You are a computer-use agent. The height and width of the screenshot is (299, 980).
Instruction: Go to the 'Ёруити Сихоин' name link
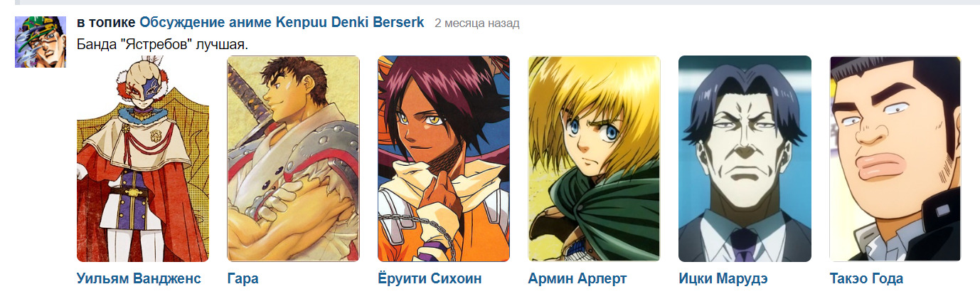pyautogui.click(x=430, y=278)
